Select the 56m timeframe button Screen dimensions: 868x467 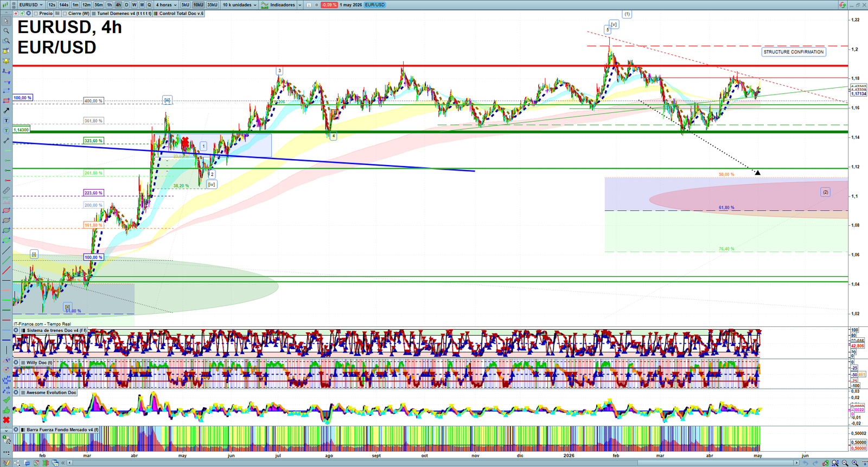coord(98,5)
